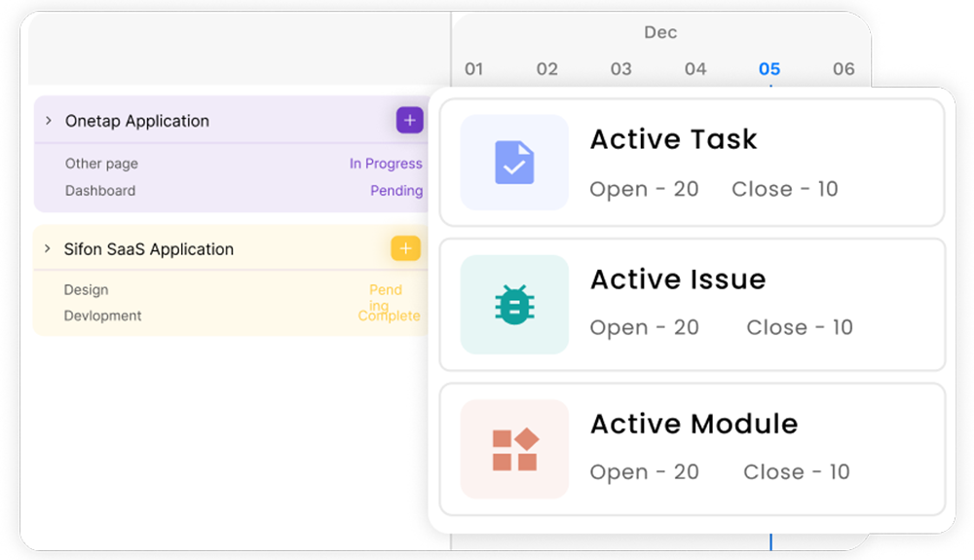974x560 pixels.
Task: Select date 03 in the timeline header
Action: pos(621,69)
